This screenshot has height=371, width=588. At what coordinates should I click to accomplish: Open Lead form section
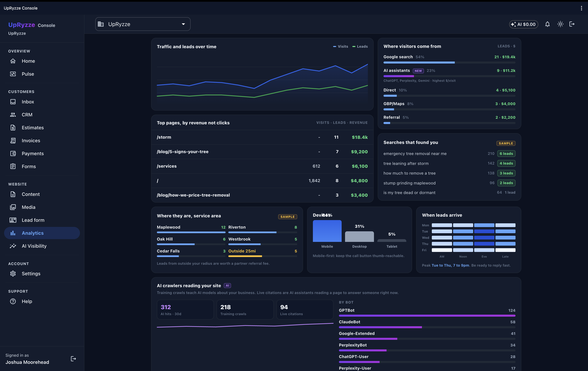pyautogui.click(x=42, y=220)
